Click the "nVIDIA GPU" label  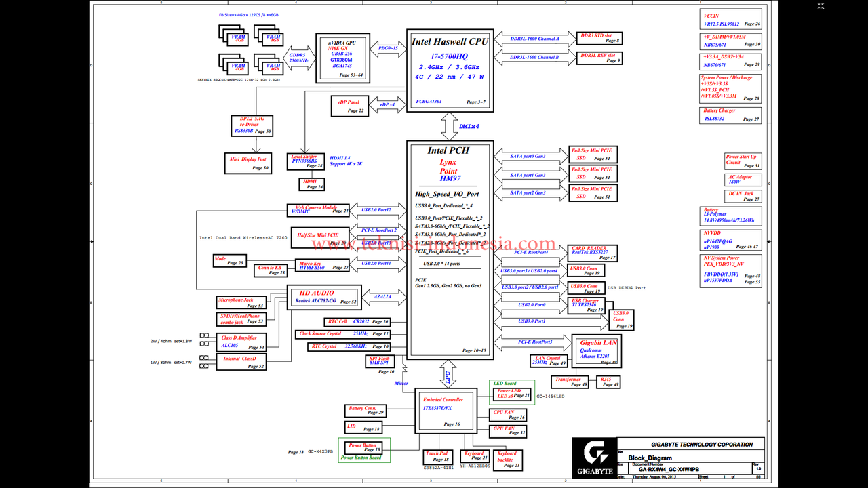click(342, 43)
